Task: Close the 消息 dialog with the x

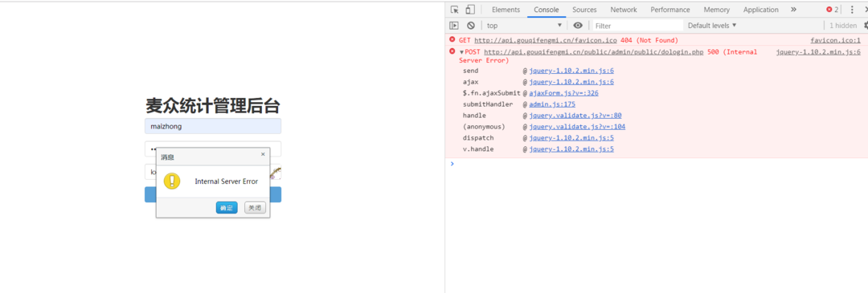Action: click(x=263, y=154)
